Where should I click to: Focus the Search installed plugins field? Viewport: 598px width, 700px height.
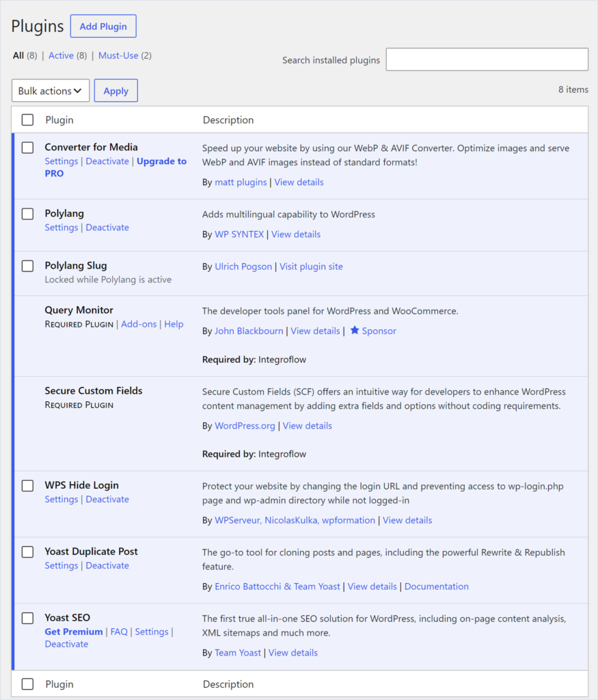(487, 59)
